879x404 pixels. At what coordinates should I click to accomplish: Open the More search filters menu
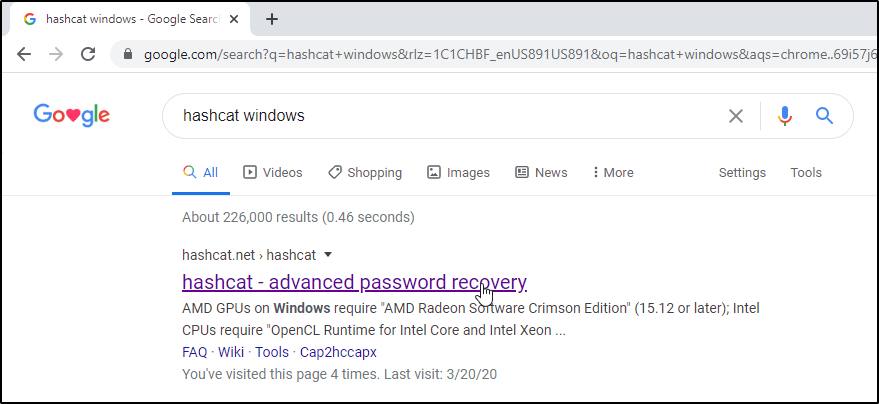[x=613, y=173]
